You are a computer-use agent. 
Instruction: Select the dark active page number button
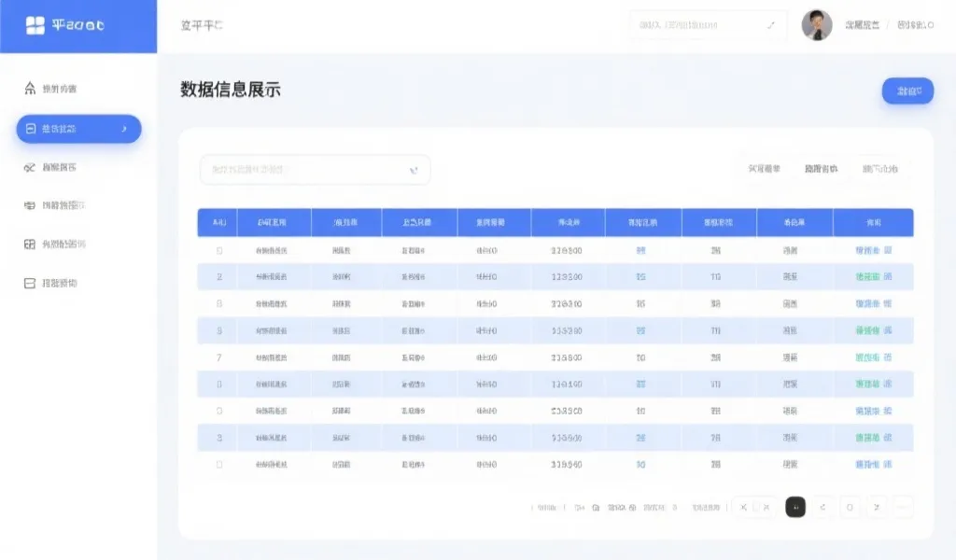795,506
